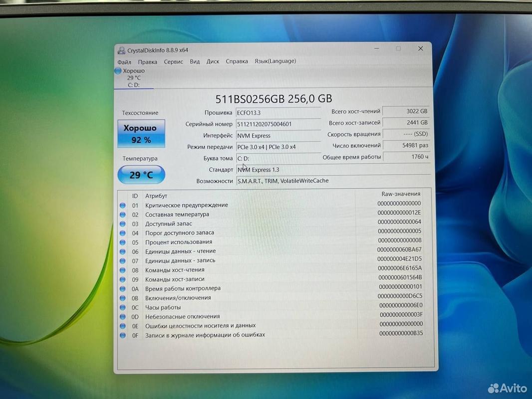The image size is (532, 399).
Task: Click raw value 0000000000D6C5
Action: [x=400, y=296]
